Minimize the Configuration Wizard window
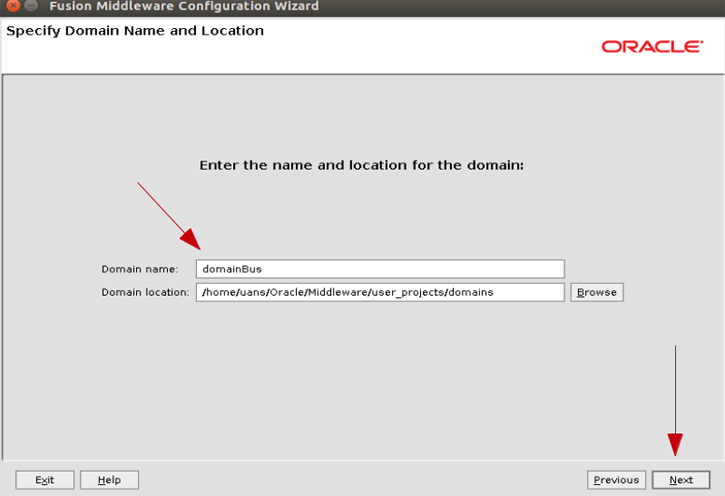 pyautogui.click(x=31, y=6)
